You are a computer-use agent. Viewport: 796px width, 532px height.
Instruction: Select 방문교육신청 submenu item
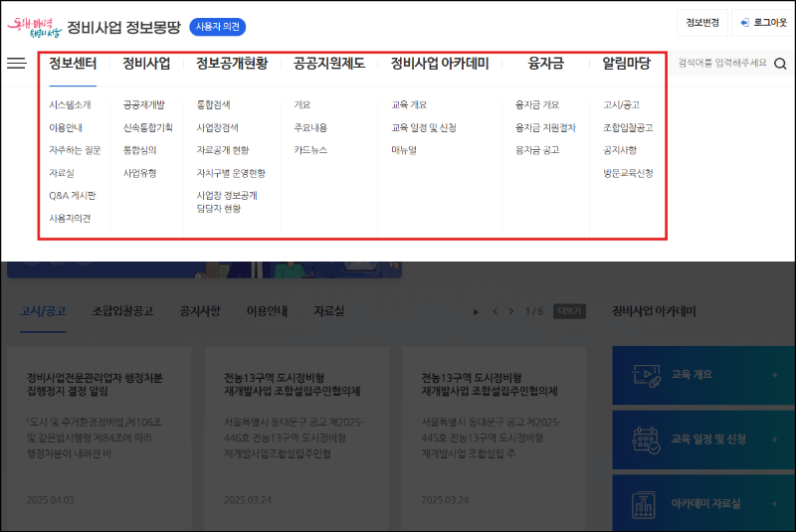pyautogui.click(x=628, y=173)
